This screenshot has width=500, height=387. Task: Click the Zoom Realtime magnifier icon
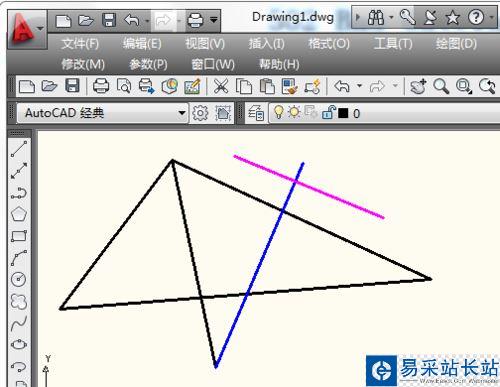pyautogui.click(x=441, y=86)
